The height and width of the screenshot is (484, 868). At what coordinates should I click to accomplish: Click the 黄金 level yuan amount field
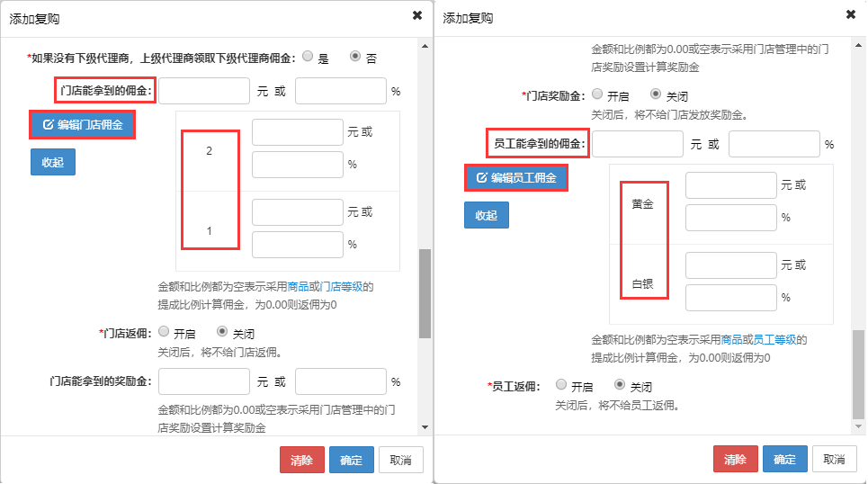[730, 185]
